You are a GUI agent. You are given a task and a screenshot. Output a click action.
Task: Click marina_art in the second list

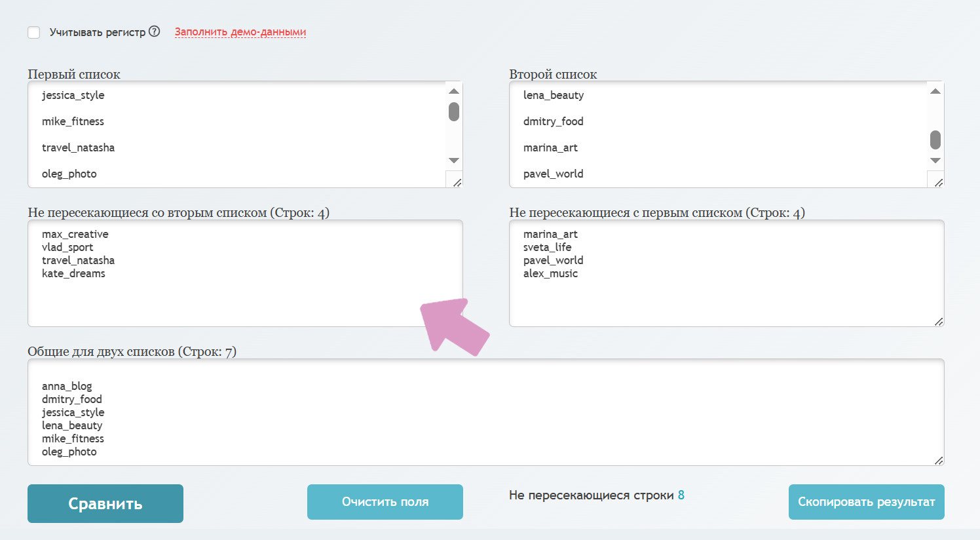551,147
